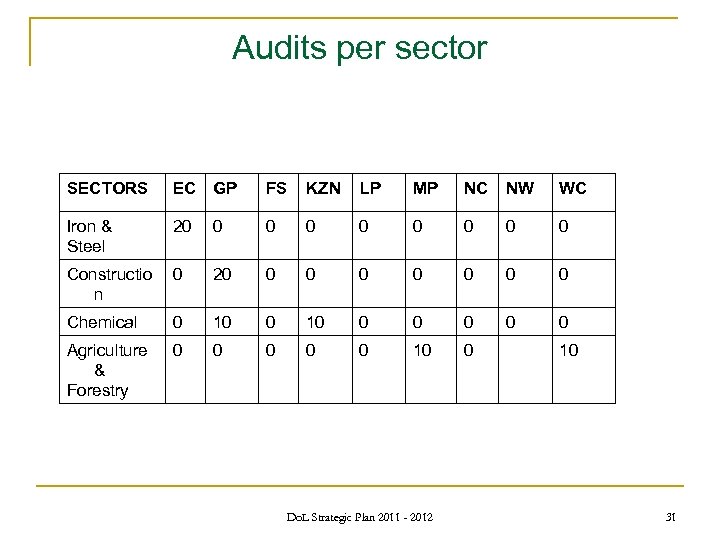720x540 pixels.
Task: Select the 'Iron & Steel' row label
Action: 89,235
